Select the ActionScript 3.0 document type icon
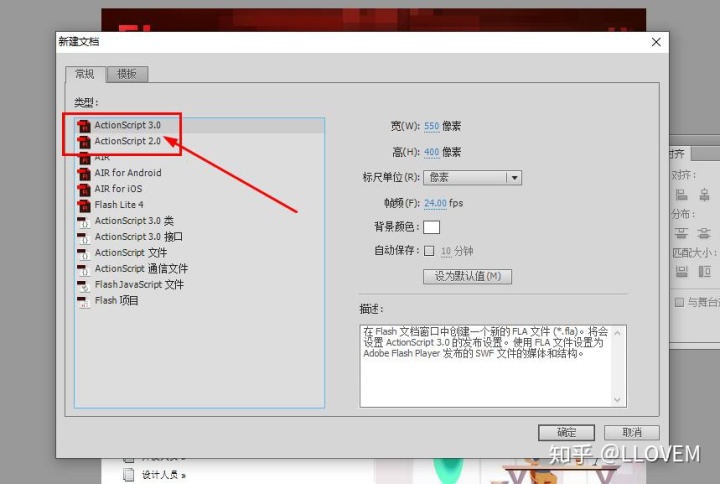This screenshot has width=720, height=484. 84,125
